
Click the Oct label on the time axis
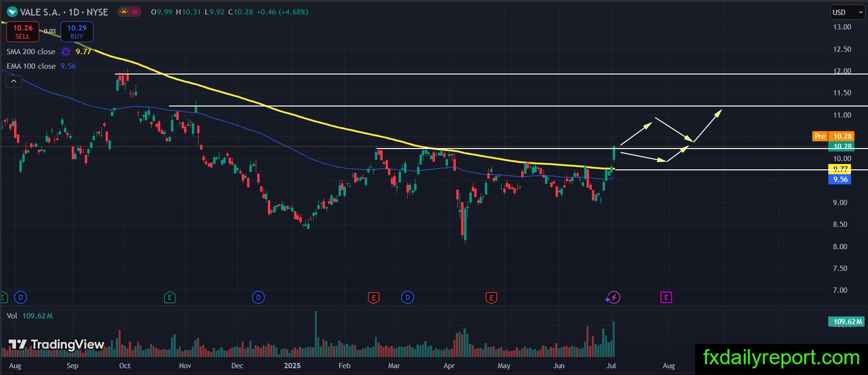point(124,366)
